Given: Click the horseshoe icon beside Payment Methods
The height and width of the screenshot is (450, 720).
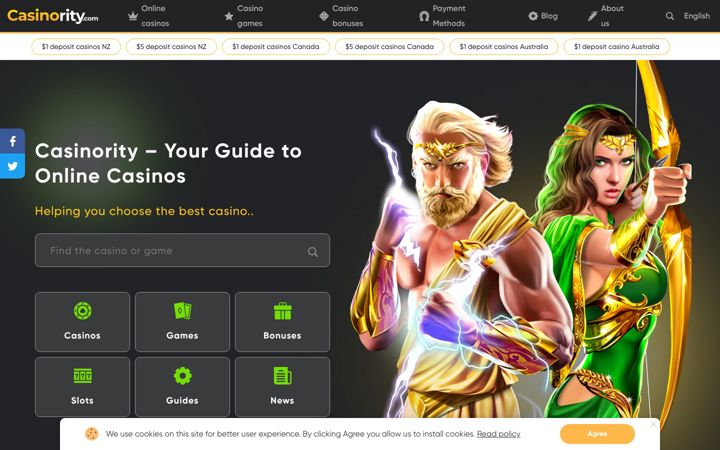Looking at the screenshot, I should [x=424, y=16].
